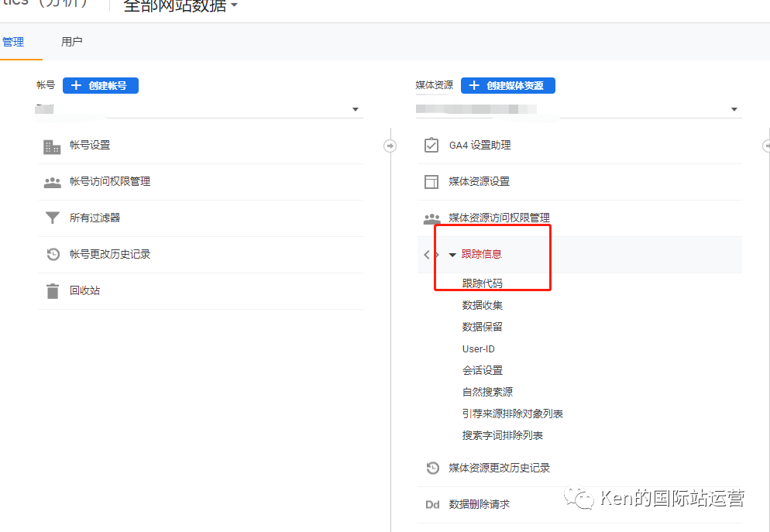770x532 pixels.
Task: Click the 创建帐号 button
Action: coord(100,85)
